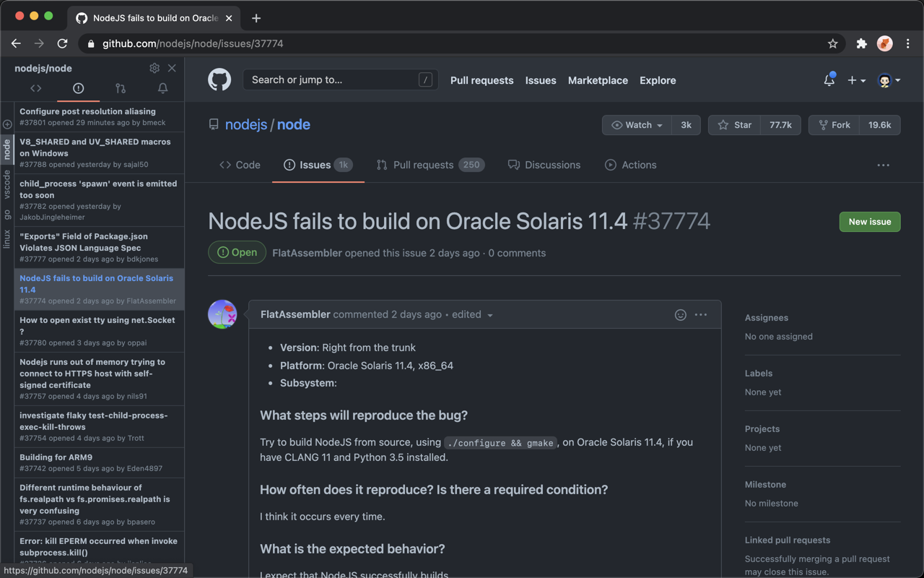This screenshot has width=924, height=578.
Task: Switch to the Actions tab
Action: pyautogui.click(x=631, y=165)
